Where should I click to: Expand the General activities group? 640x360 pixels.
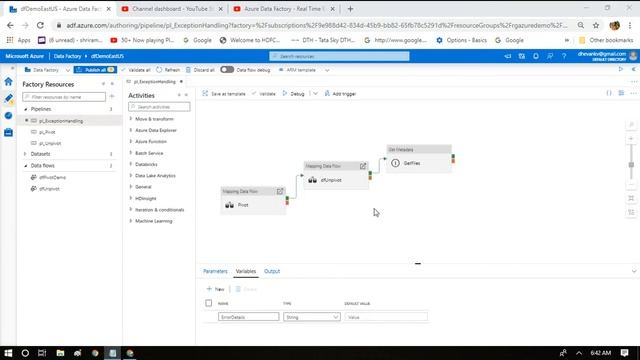click(x=131, y=187)
